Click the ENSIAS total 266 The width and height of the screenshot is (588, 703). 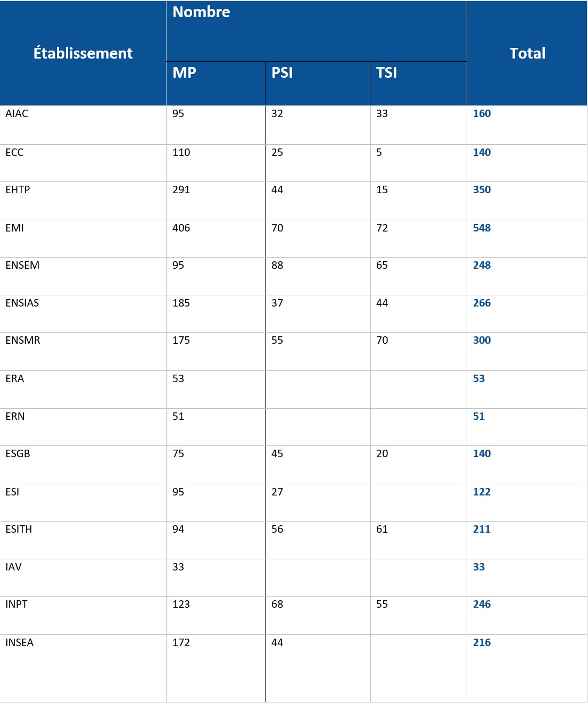(x=482, y=303)
